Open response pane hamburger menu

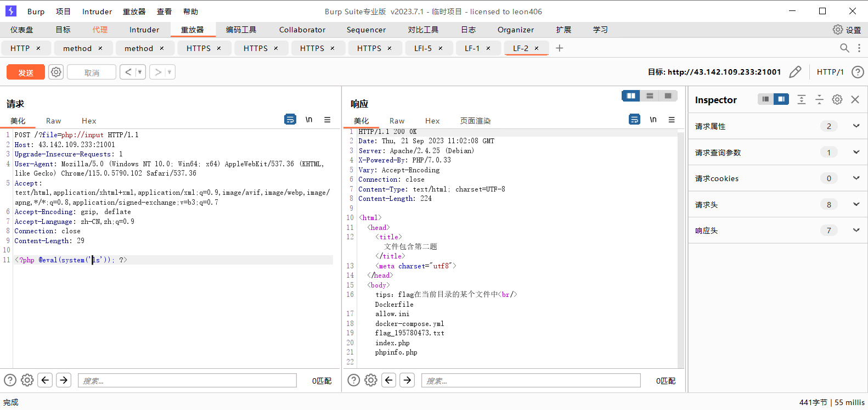pyautogui.click(x=672, y=119)
